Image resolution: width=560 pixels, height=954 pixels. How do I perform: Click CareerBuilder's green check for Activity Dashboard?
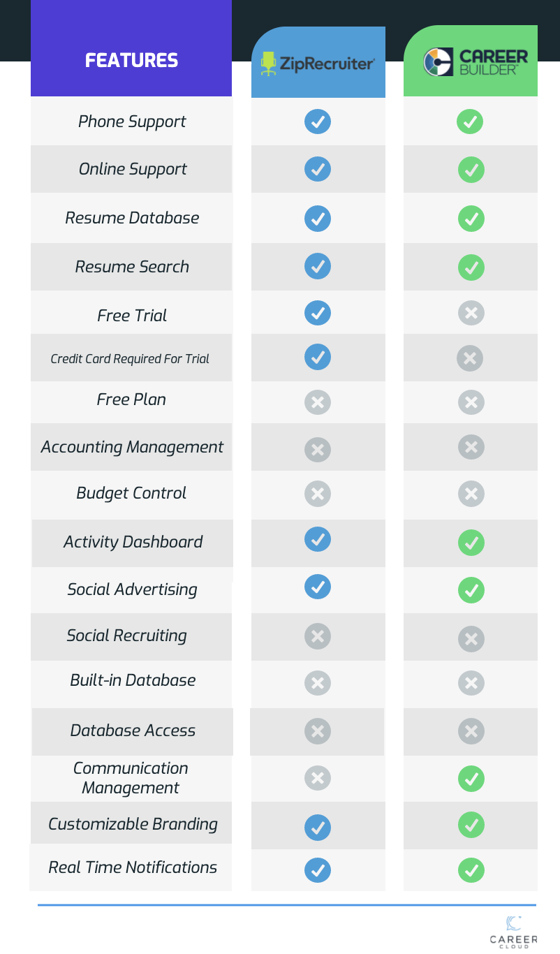[x=471, y=543]
